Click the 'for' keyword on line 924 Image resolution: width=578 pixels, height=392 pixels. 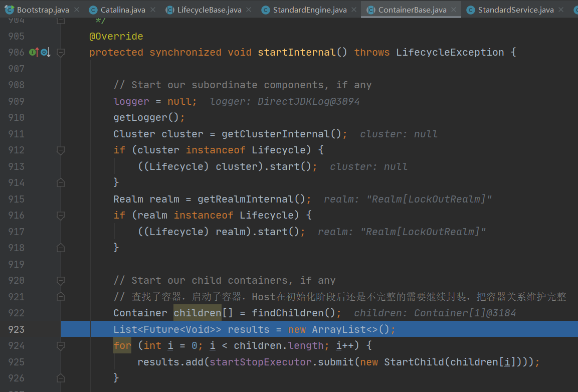coord(122,345)
